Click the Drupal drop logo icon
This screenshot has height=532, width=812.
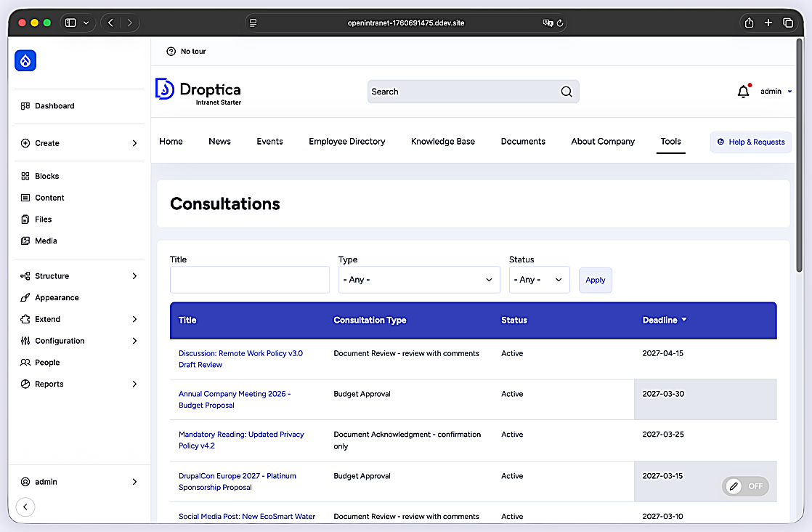[x=25, y=60]
